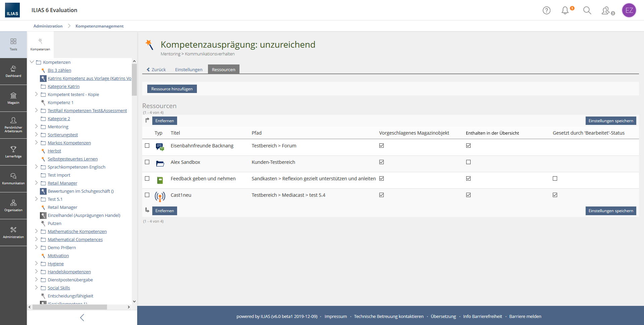
Task: Open Organisation in the sidebar
Action: [13, 205]
